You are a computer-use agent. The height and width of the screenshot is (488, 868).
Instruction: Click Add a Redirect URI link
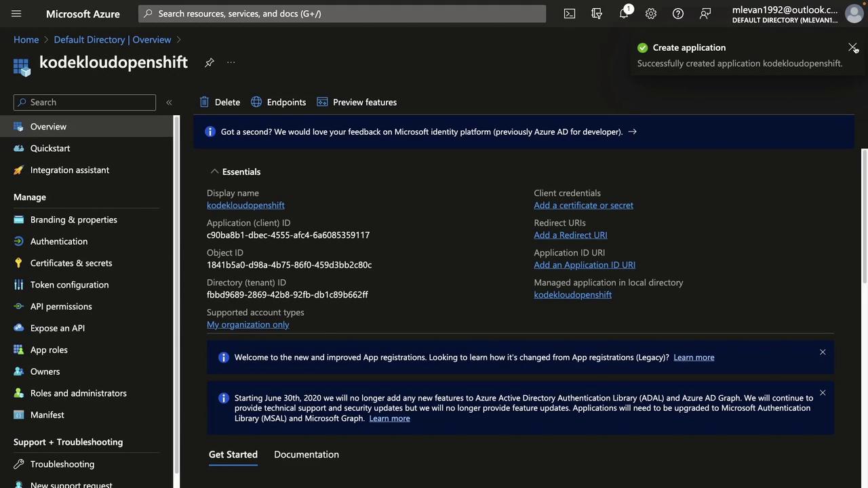(x=570, y=235)
